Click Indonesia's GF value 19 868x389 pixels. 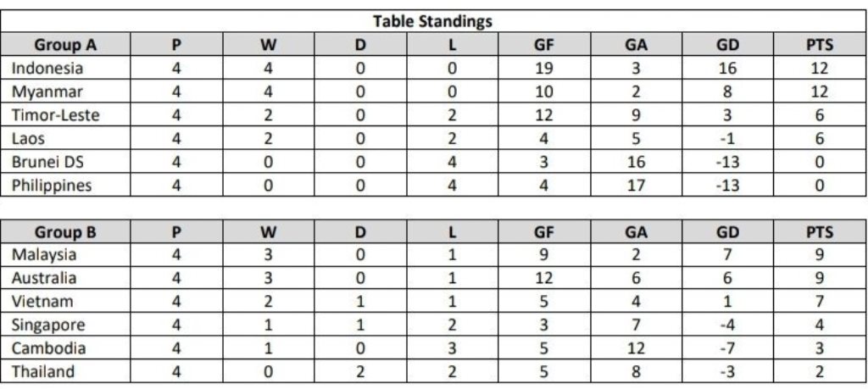click(543, 68)
